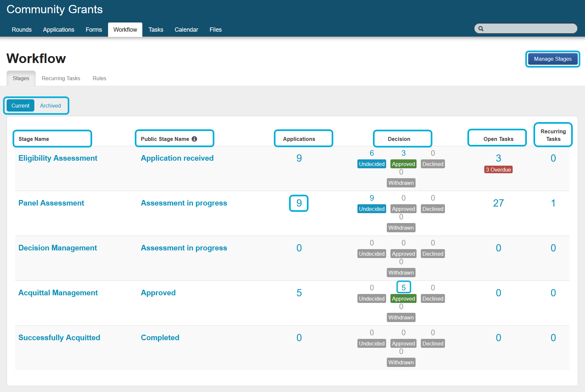Click Undecided badge in Eligibility Assessment row

[x=372, y=164]
